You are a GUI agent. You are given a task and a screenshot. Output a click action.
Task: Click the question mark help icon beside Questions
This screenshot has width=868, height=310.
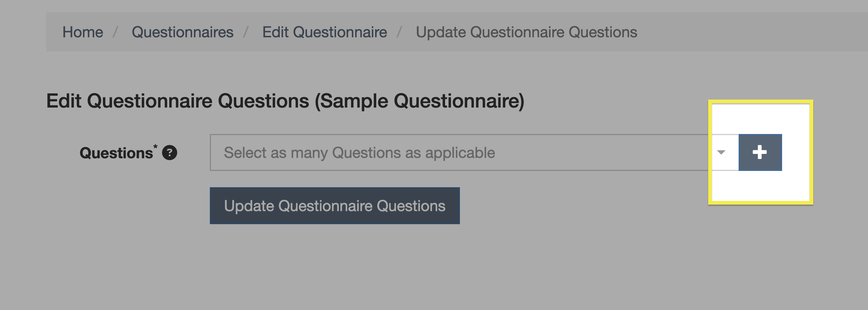(x=169, y=152)
